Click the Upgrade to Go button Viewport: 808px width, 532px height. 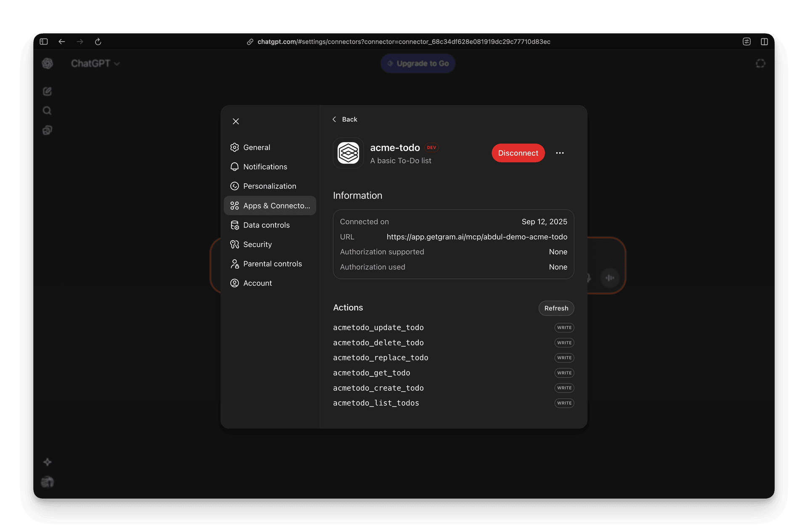pyautogui.click(x=418, y=64)
